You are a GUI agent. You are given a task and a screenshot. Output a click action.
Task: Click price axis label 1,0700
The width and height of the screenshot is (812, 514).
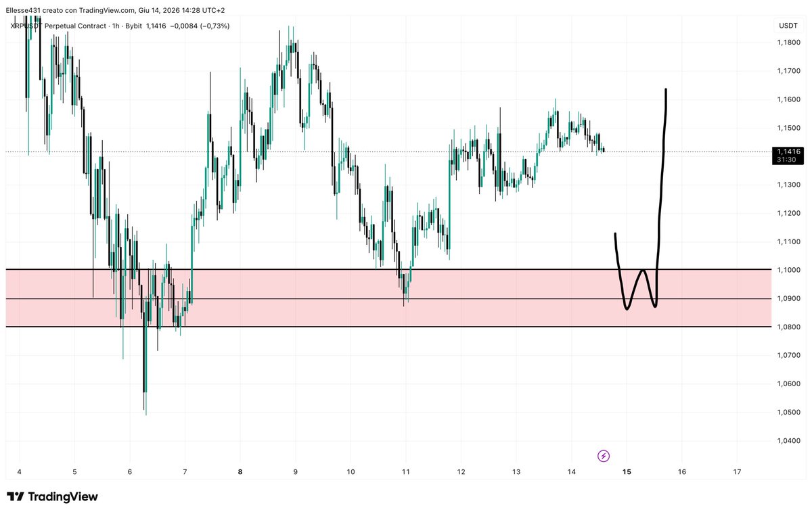[788, 355]
